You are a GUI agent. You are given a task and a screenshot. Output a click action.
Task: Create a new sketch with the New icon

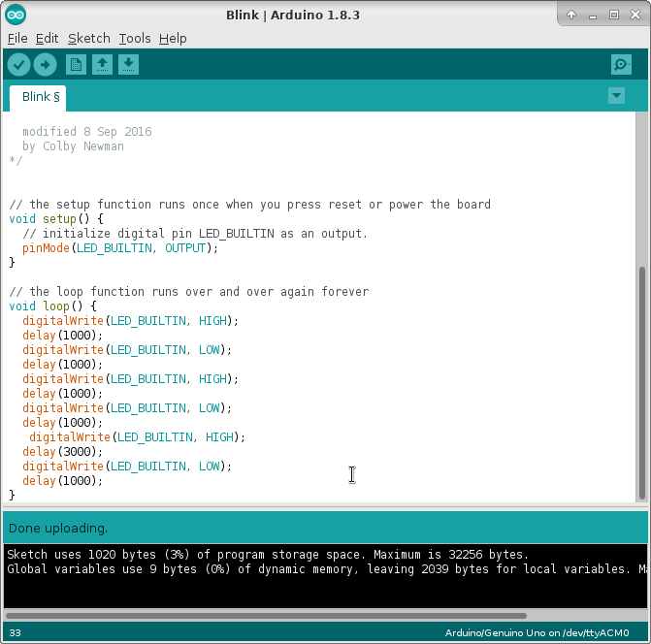click(76, 65)
